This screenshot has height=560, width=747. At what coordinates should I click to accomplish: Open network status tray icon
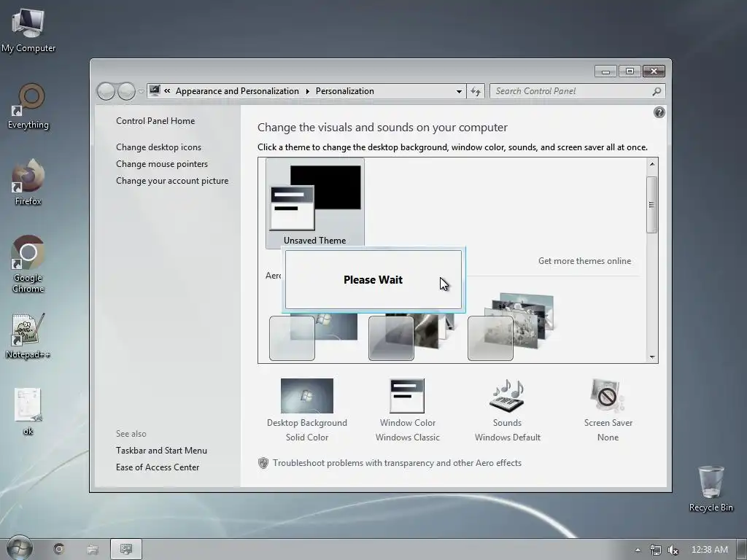point(656,550)
